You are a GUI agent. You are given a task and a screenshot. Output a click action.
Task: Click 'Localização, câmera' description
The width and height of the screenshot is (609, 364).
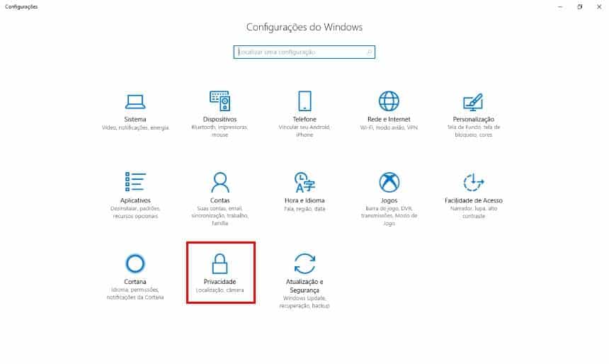click(x=220, y=290)
